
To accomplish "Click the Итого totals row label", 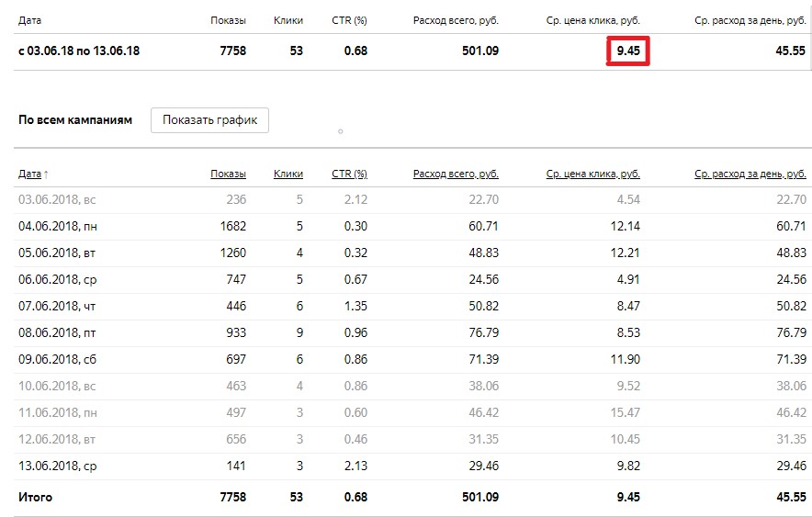I will (35, 498).
